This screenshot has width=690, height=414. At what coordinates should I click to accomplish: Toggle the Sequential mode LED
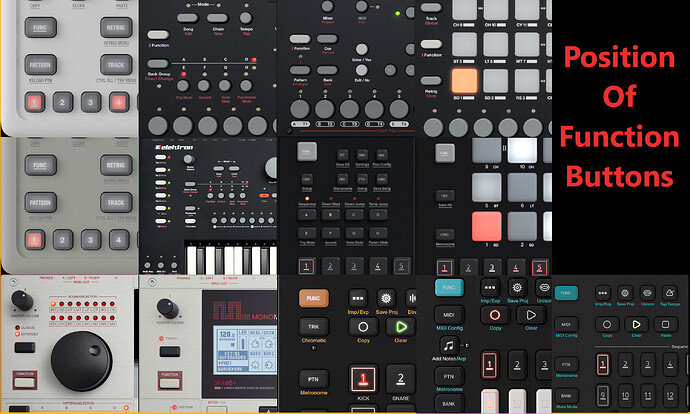pos(307,199)
